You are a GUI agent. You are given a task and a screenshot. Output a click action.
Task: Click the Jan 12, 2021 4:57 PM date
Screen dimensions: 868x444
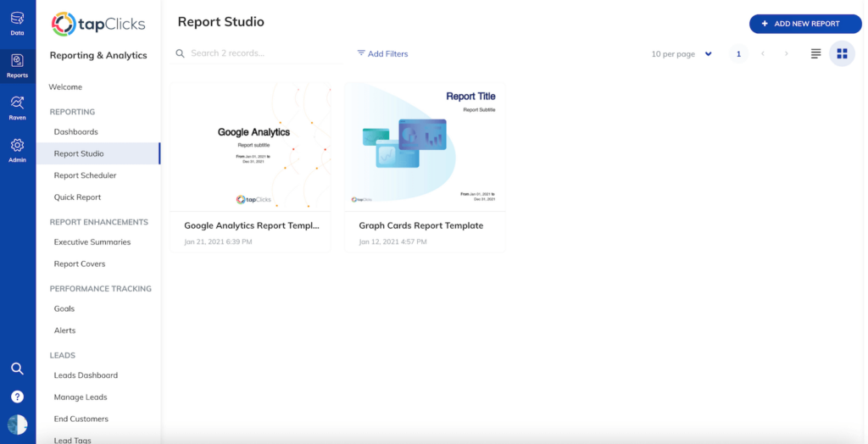point(393,242)
